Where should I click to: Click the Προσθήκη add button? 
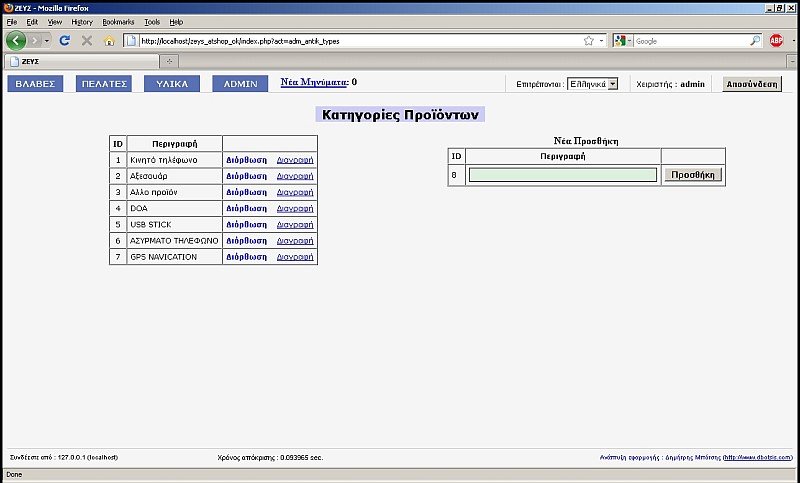click(693, 175)
